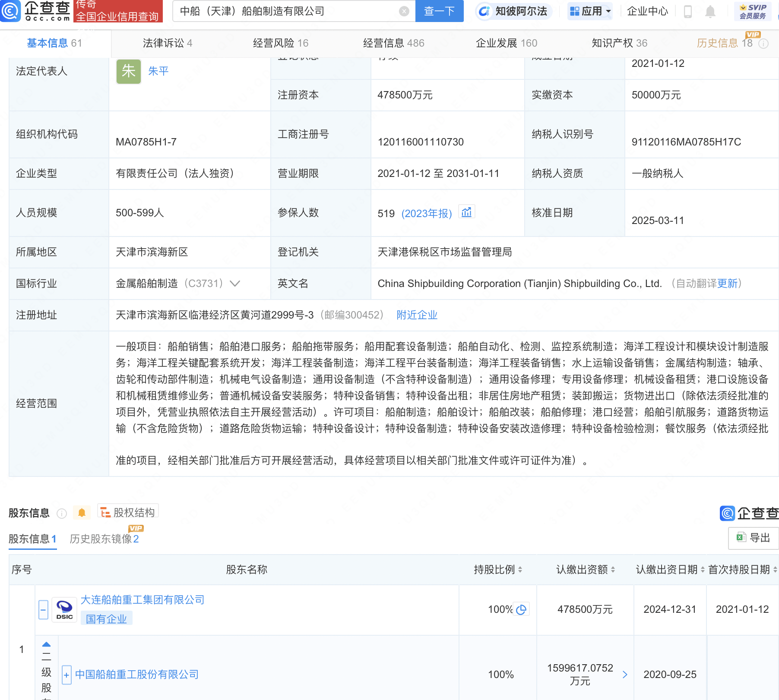Open the 企业中心 link
Image resolution: width=779 pixels, height=700 pixels.
pyautogui.click(x=647, y=11)
